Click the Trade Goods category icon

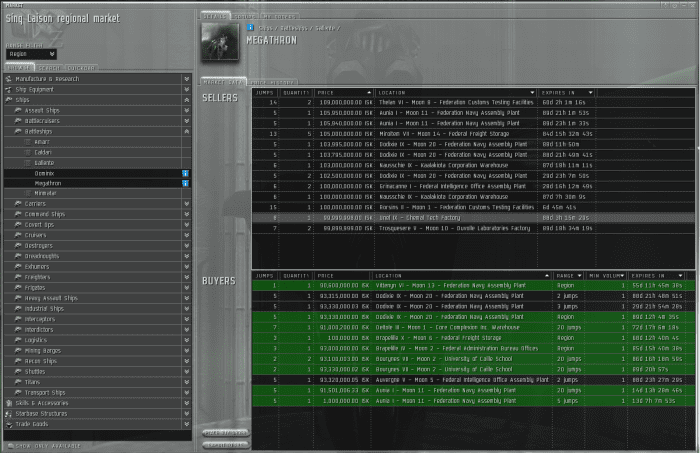[9, 422]
